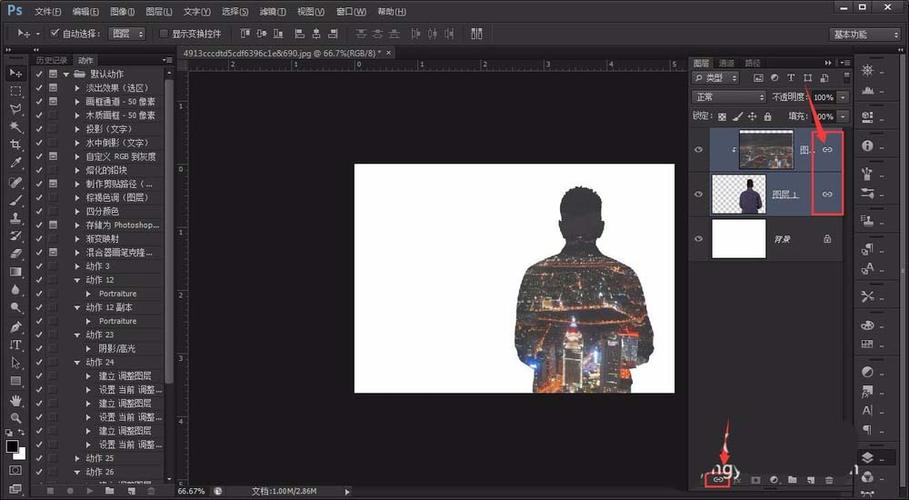Select the Magic Wand tool
The width and height of the screenshot is (909, 500).
pyautogui.click(x=16, y=127)
